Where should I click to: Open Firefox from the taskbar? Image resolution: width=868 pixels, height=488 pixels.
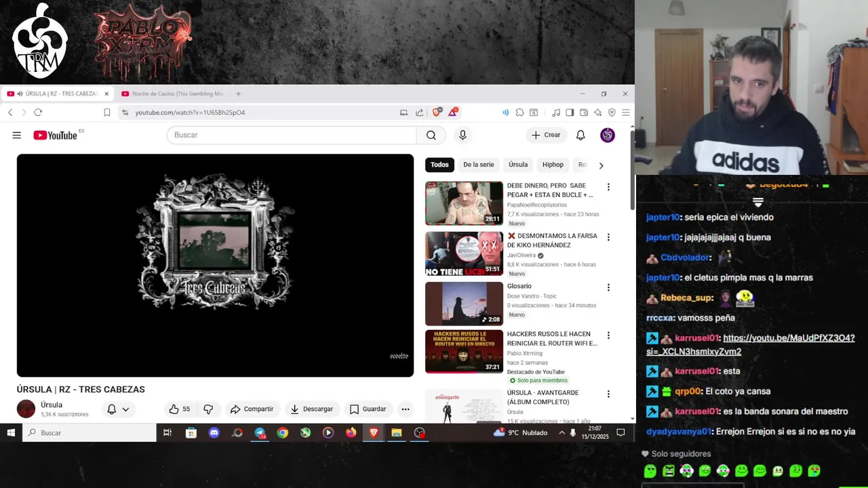(x=351, y=432)
